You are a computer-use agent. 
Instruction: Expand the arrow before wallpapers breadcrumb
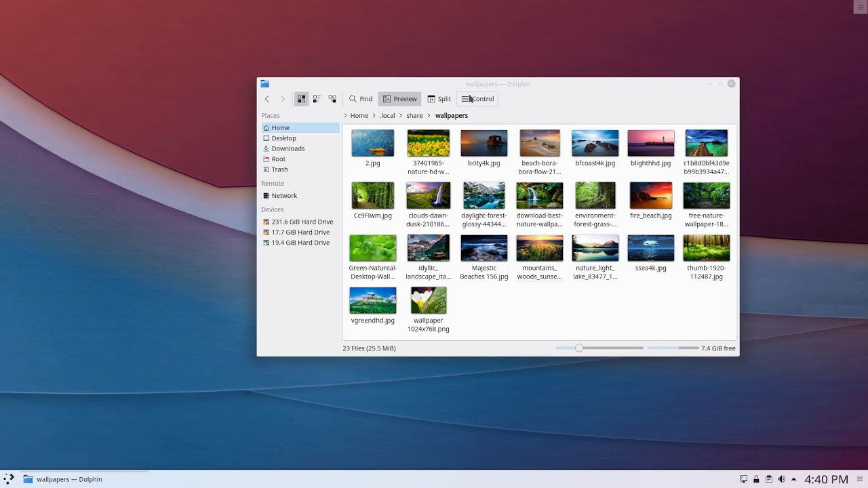click(429, 116)
